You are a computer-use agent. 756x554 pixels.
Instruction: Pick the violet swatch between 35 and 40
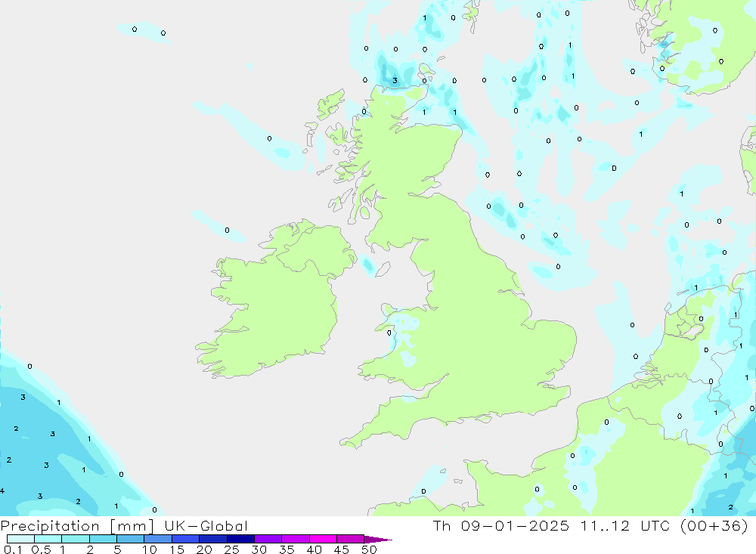point(296,539)
